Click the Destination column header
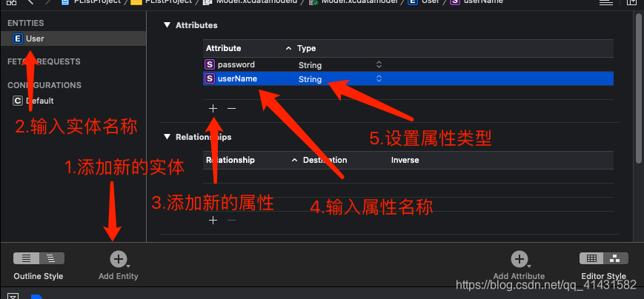 coord(325,160)
